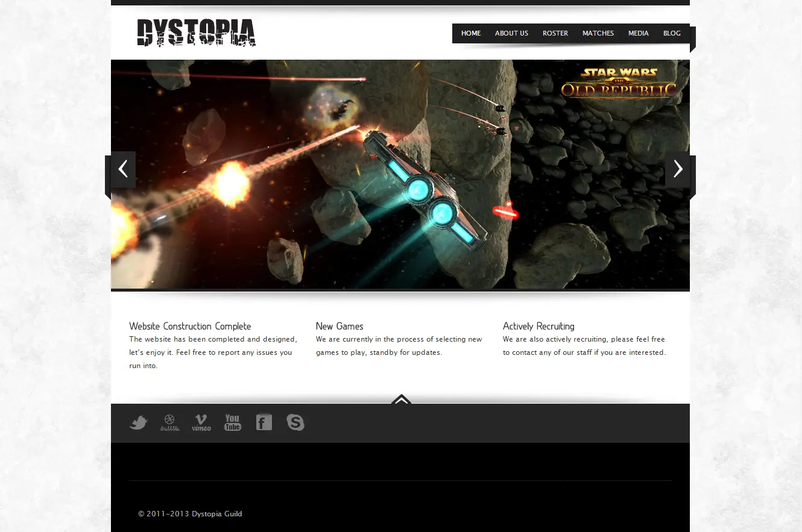Image resolution: width=802 pixels, height=532 pixels.
Task: Navigate to the ROSTER section
Action: click(555, 33)
